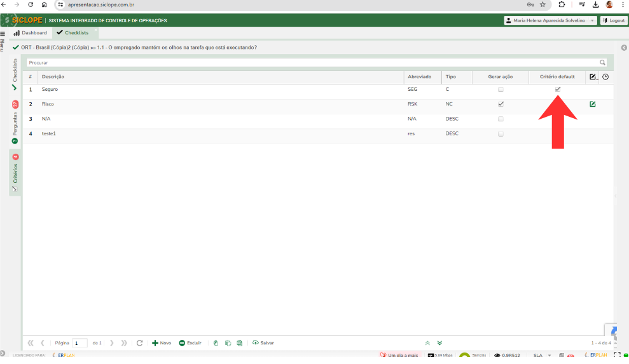Click the Salvar button
Image resolution: width=629 pixels, height=364 pixels.
click(x=263, y=343)
